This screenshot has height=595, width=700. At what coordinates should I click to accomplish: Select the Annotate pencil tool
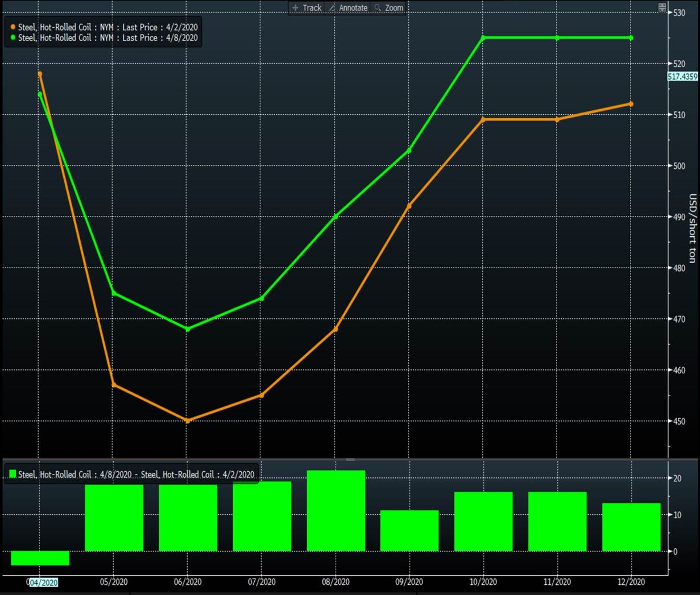click(348, 7)
